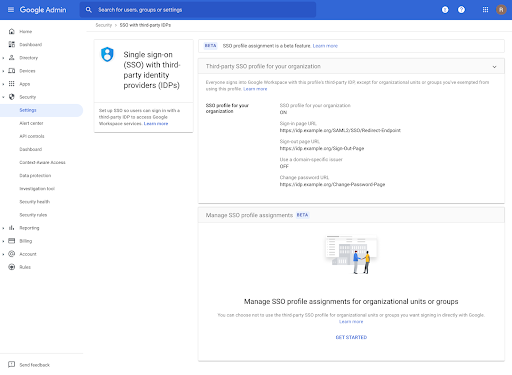Click the Account at-sign icon
The width and height of the screenshot is (512, 375).
12,254
